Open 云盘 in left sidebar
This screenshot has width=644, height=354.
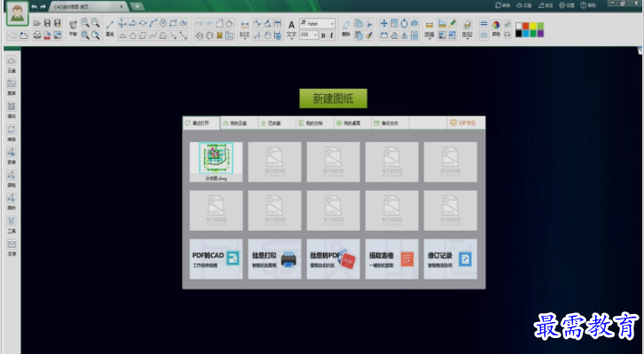click(12, 65)
